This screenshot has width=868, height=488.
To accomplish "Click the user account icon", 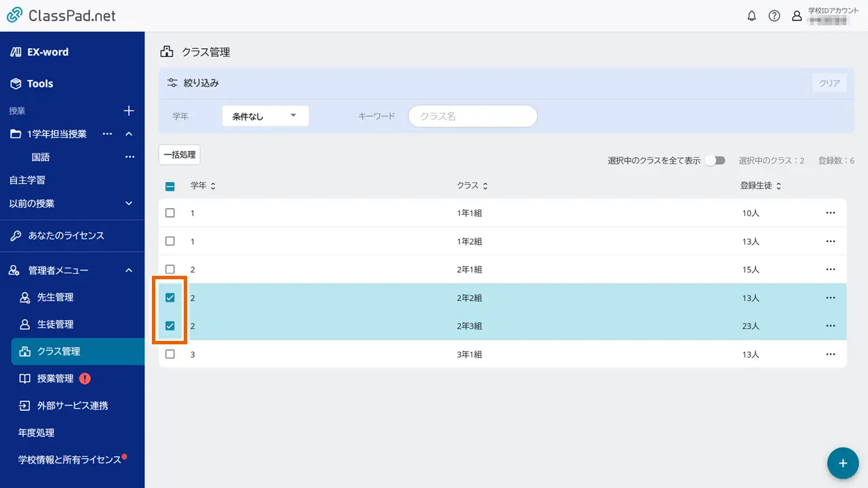I will point(797,16).
